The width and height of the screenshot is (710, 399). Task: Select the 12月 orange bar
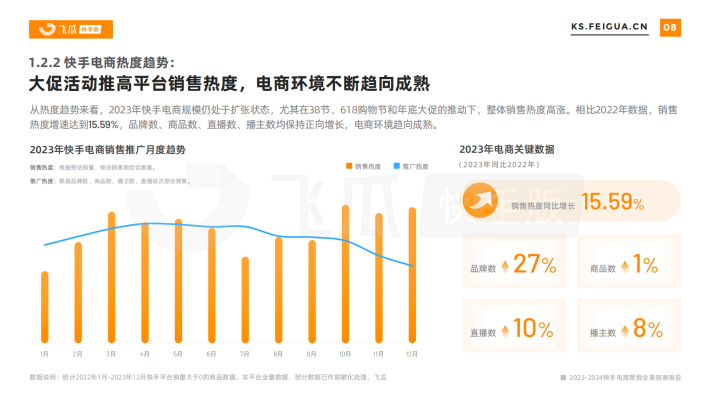[412, 275]
